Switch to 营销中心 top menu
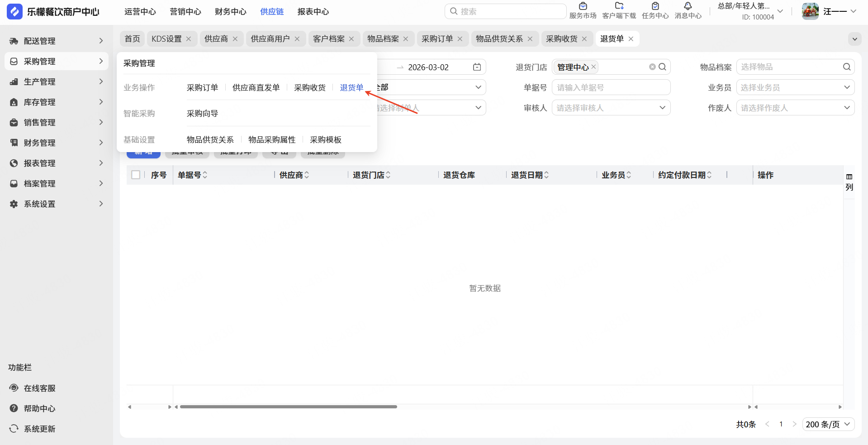Screen dimensions: 868x445 (185, 12)
